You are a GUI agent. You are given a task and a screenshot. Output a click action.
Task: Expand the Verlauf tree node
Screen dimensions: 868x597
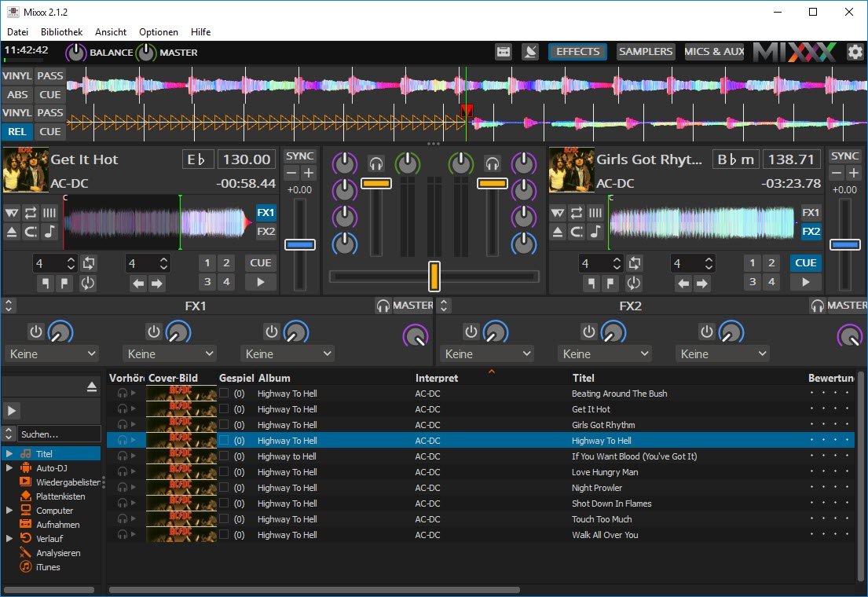[9, 539]
